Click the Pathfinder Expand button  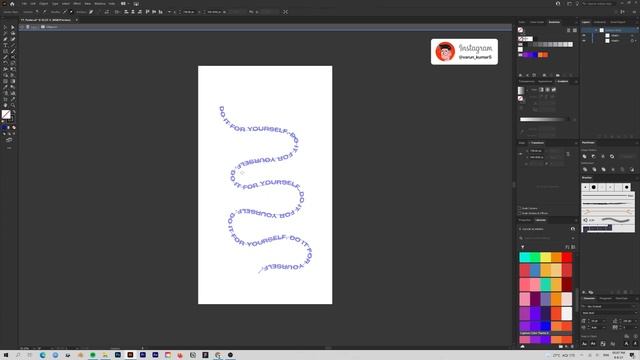tap(627, 156)
